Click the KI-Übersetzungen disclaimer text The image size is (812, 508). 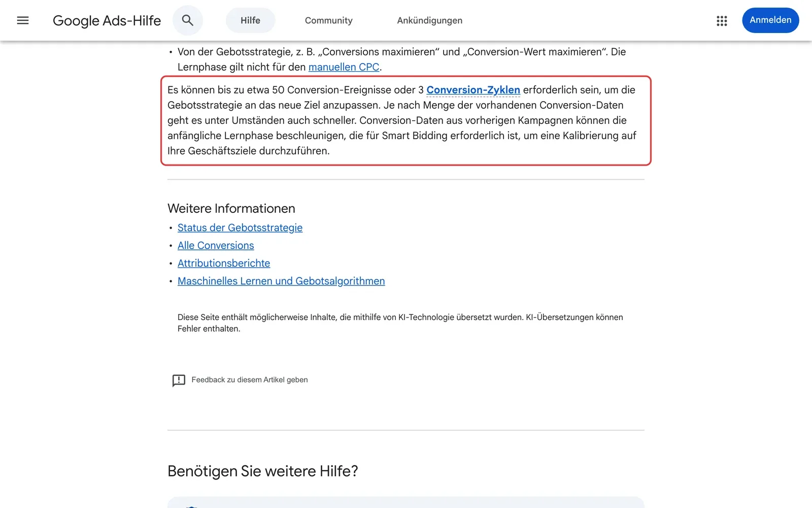point(400,323)
